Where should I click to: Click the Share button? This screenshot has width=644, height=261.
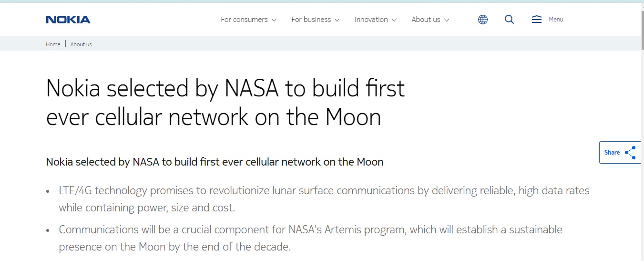620,153
